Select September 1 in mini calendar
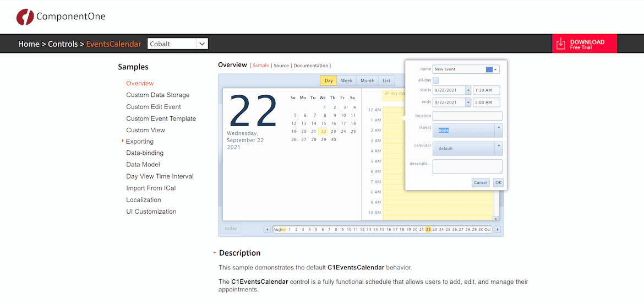644x303 pixels. coord(324,107)
